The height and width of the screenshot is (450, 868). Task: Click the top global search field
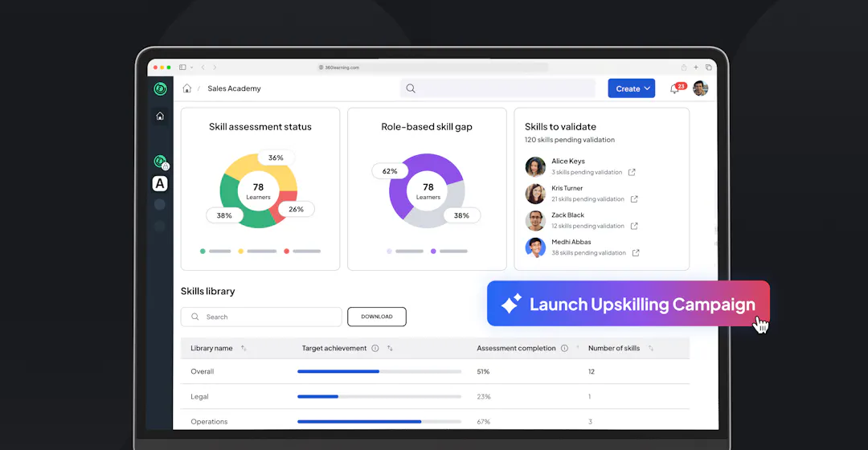497,88
